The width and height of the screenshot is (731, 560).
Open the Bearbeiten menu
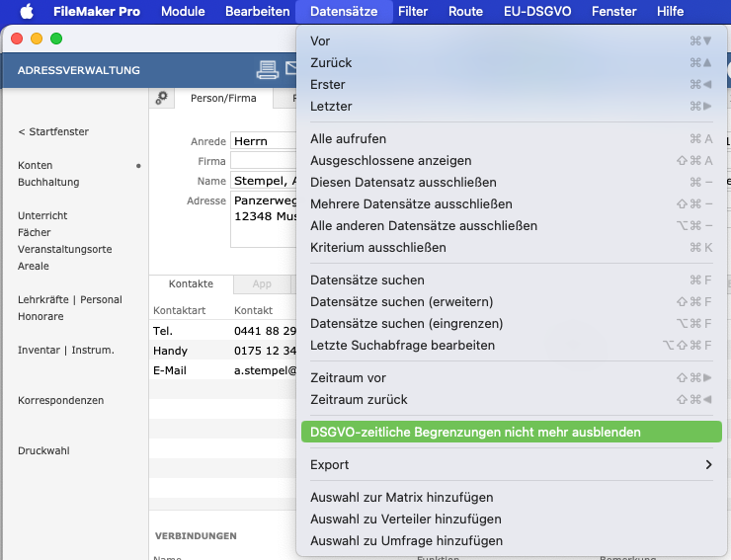258,11
